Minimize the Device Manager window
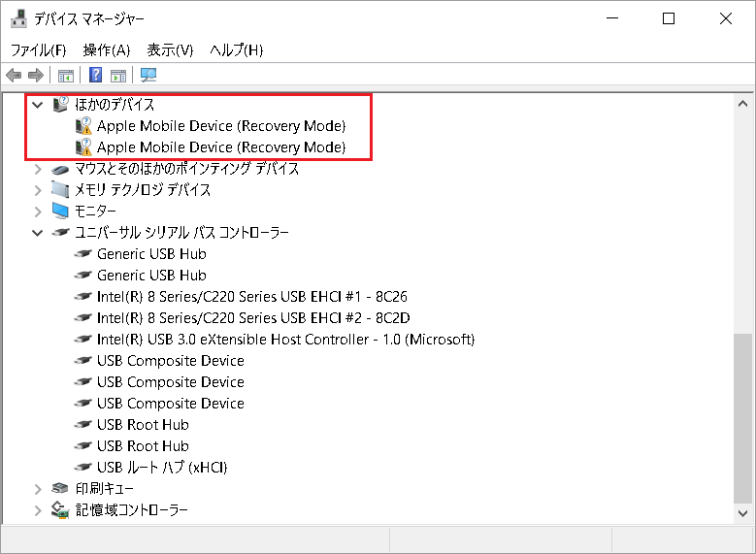Image resolution: width=756 pixels, height=554 pixels. pos(612,18)
